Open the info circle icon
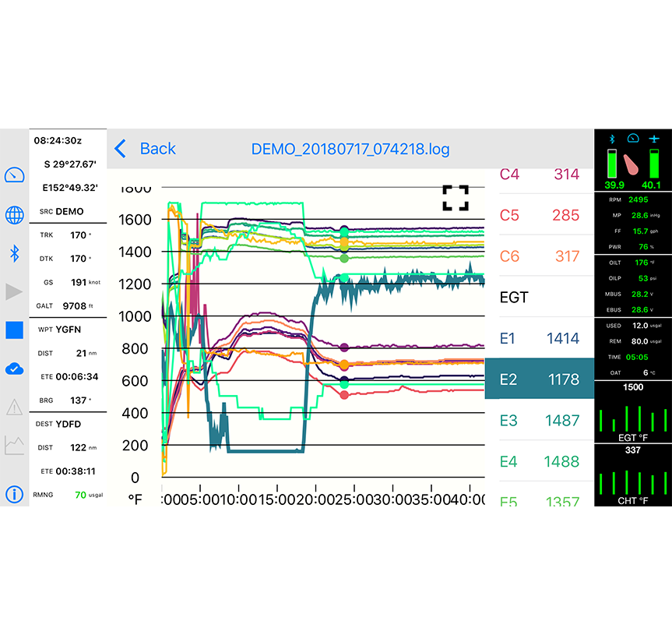This screenshot has width=672, height=635. (14, 493)
